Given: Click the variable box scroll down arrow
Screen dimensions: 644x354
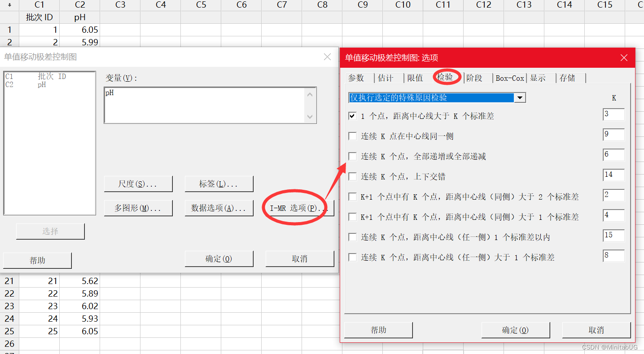Looking at the screenshot, I should click(310, 117).
